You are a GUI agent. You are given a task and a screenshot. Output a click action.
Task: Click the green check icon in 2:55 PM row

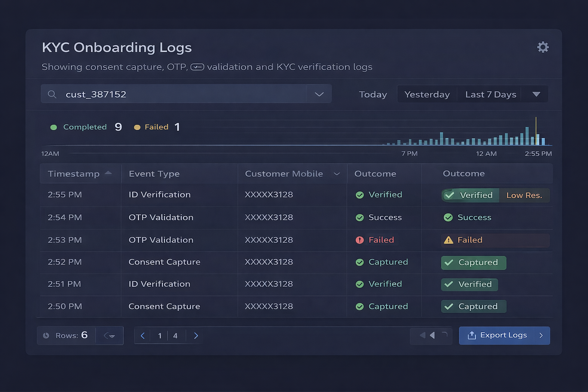point(360,195)
